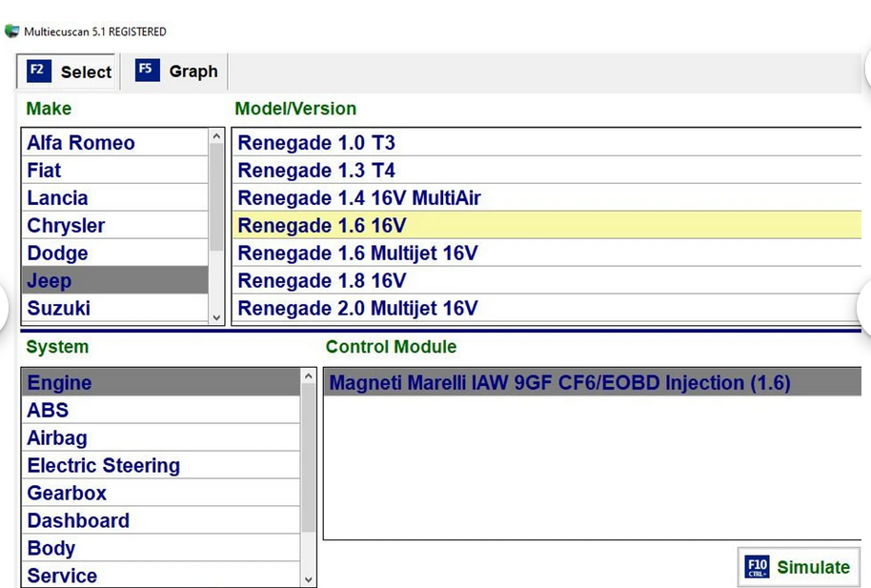
Task: Choose Dodge in Make list
Action: [x=115, y=253]
